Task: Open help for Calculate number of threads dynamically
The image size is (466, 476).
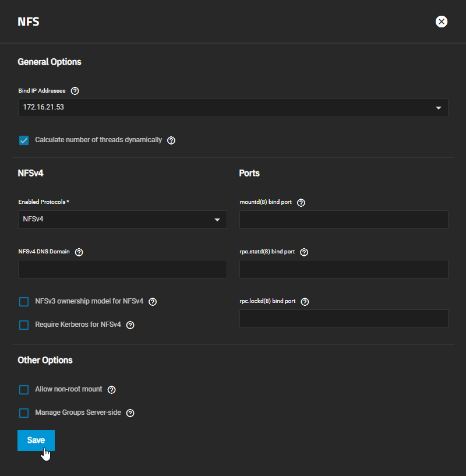Action: (x=171, y=140)
